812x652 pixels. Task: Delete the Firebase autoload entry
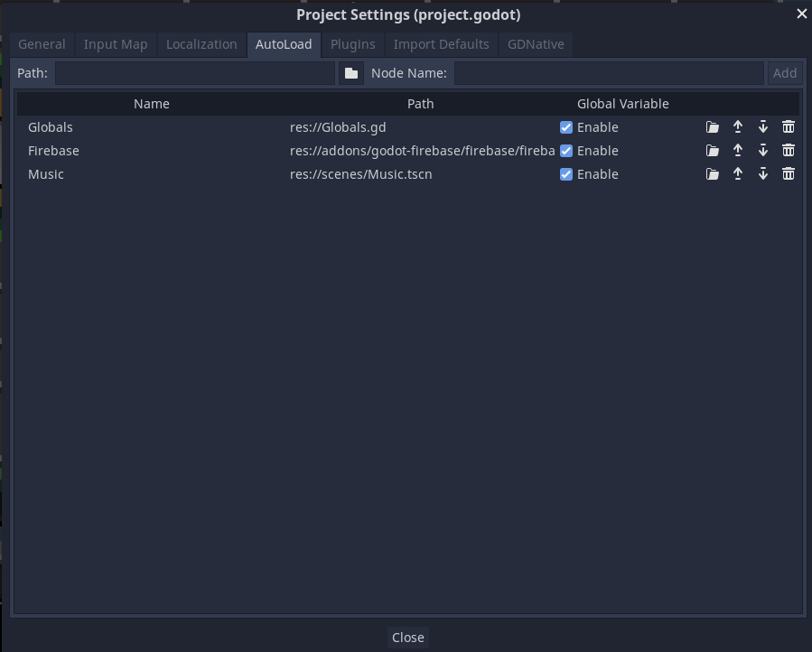pyautogui.click(x=789, y=150)
